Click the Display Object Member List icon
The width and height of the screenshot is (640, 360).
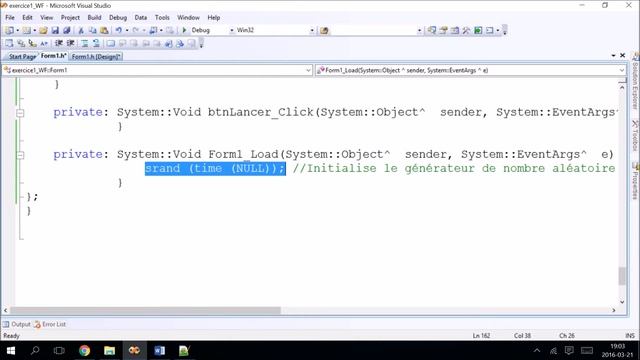pyautogui.click(x=9, y=43)
